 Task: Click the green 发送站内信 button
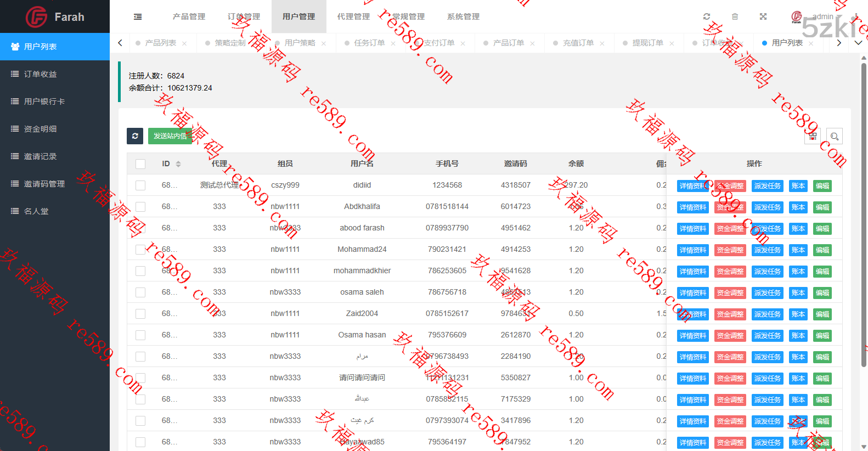[170, 136]
